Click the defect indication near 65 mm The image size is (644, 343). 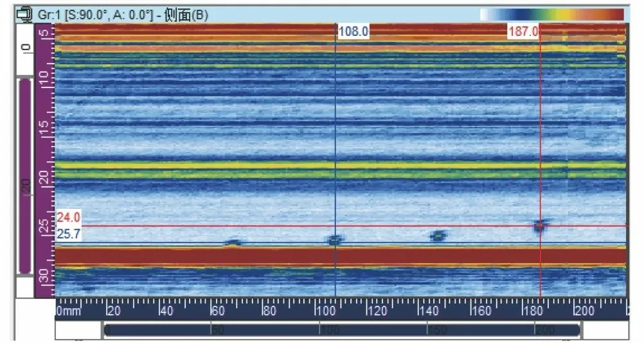pos(234,243)
